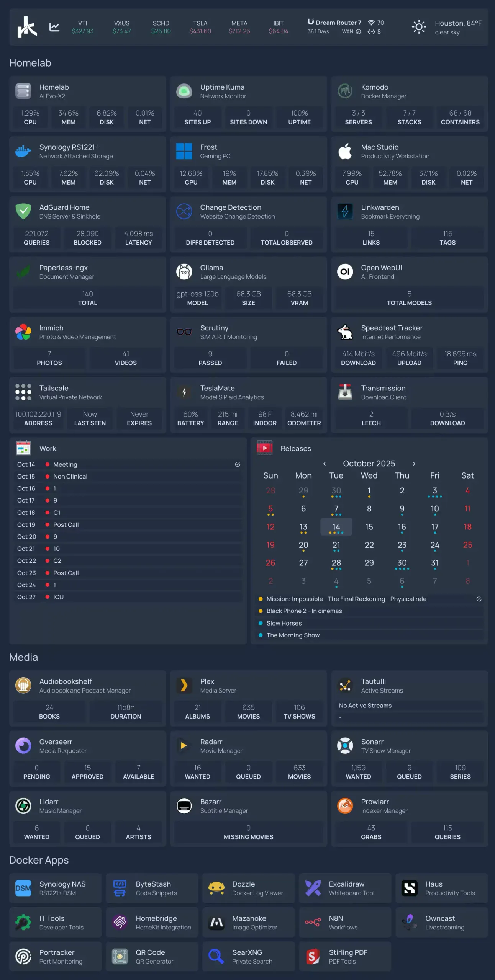Click the Speedtest Tracker rabbit icon

[x=345, y=332]
